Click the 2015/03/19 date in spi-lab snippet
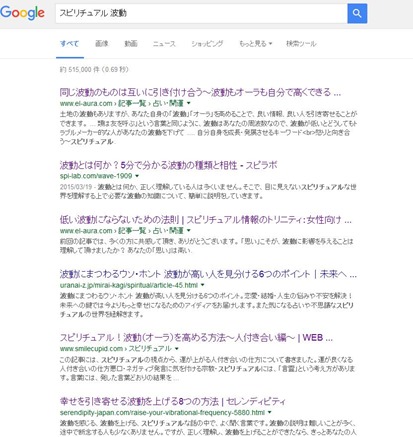This screenshot has width=413, height=437. [x=76, y=187]
